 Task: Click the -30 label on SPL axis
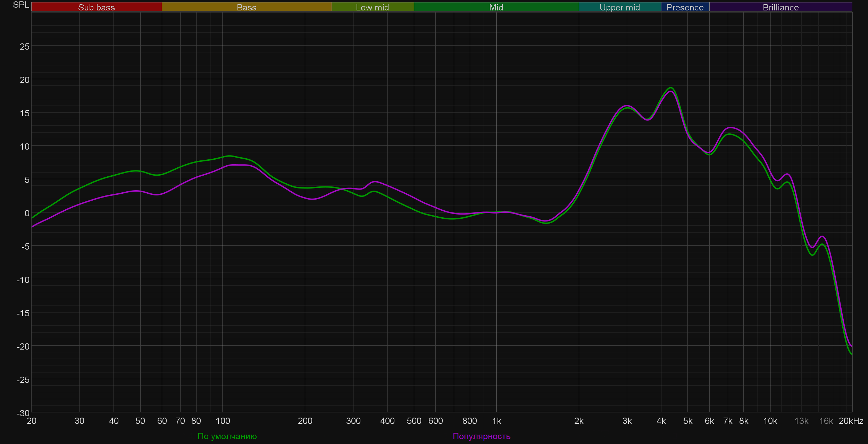[x=24, y=413]
